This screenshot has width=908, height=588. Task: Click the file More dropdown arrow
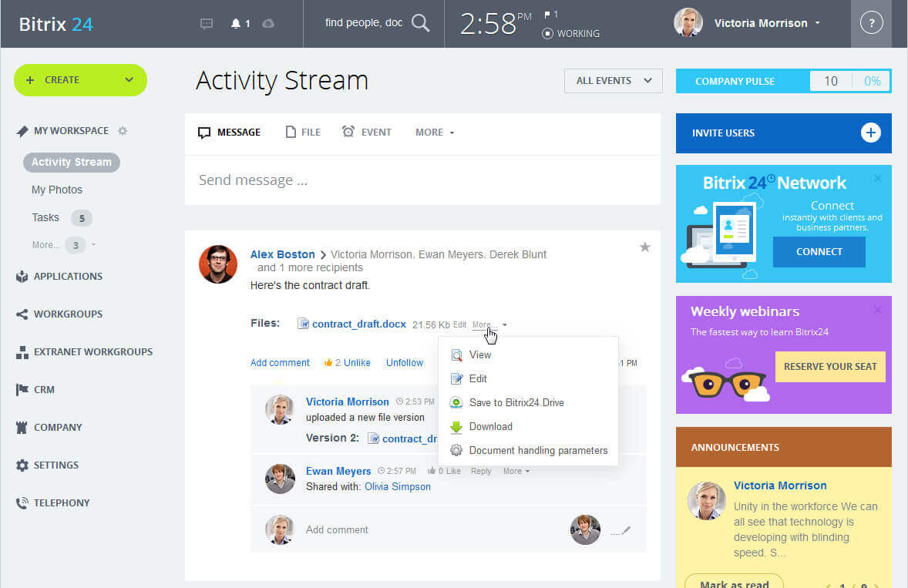coord(504,324)
